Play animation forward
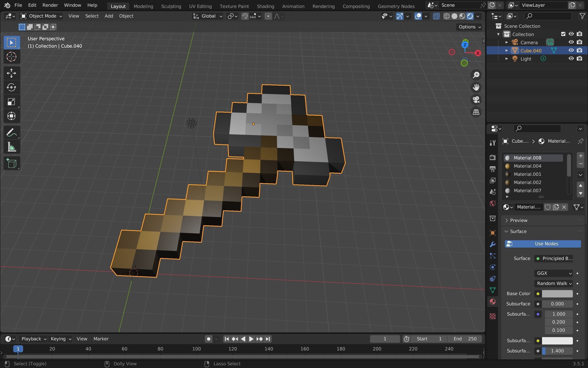Screen dimensions: 588x368 pyautogui.click(x=251, y=339)
